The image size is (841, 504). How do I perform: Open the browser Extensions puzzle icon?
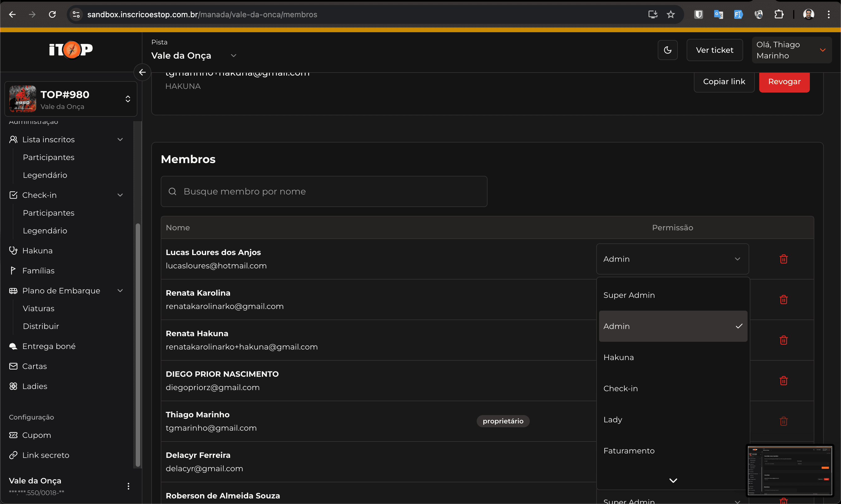pos(778,14)
